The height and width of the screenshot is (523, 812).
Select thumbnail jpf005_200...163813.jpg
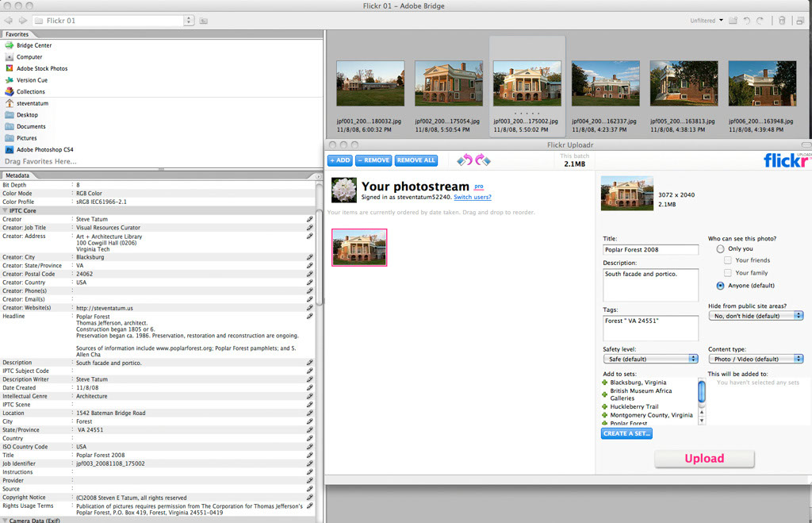(684, 83)
